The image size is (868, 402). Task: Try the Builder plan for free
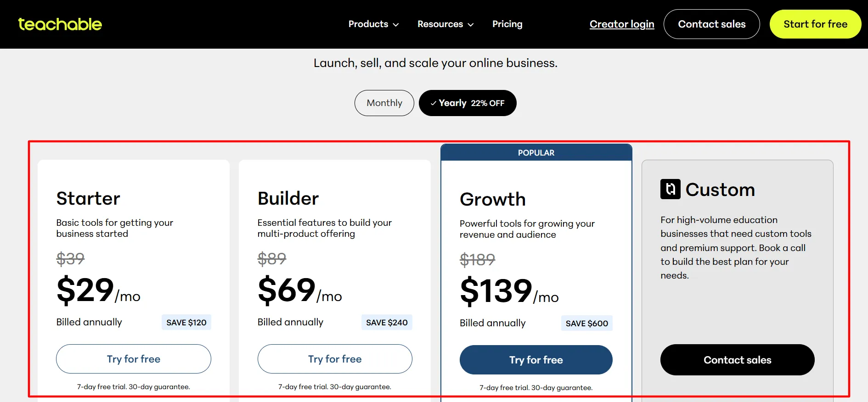tap(335, 359)
